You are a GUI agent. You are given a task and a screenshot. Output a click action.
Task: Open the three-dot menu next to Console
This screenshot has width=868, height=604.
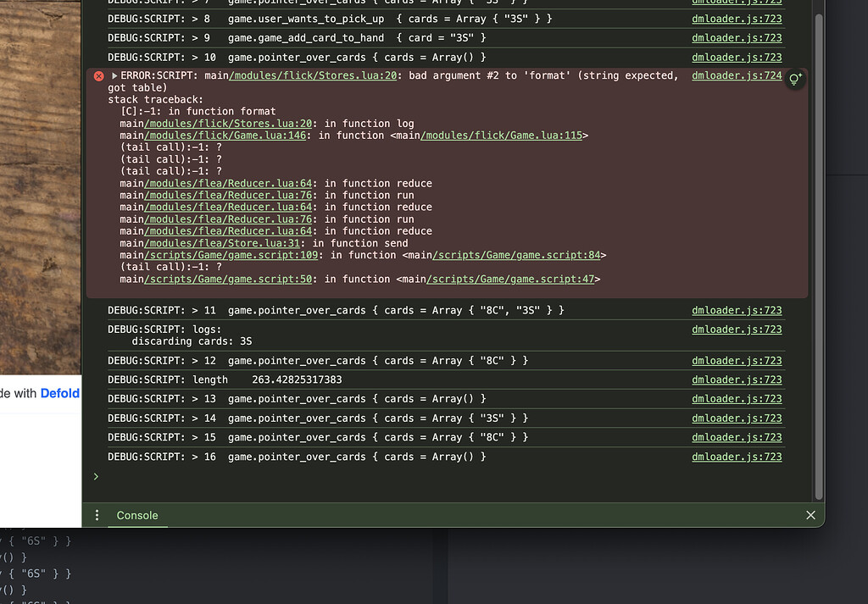pyautogui.click(x=97, y=515)
